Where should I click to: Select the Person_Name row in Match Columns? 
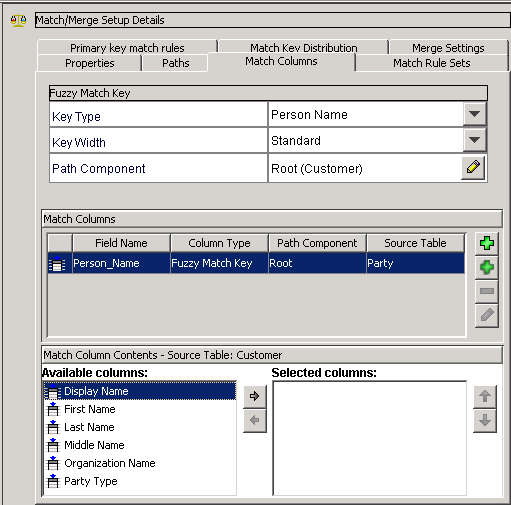[256, 263]
